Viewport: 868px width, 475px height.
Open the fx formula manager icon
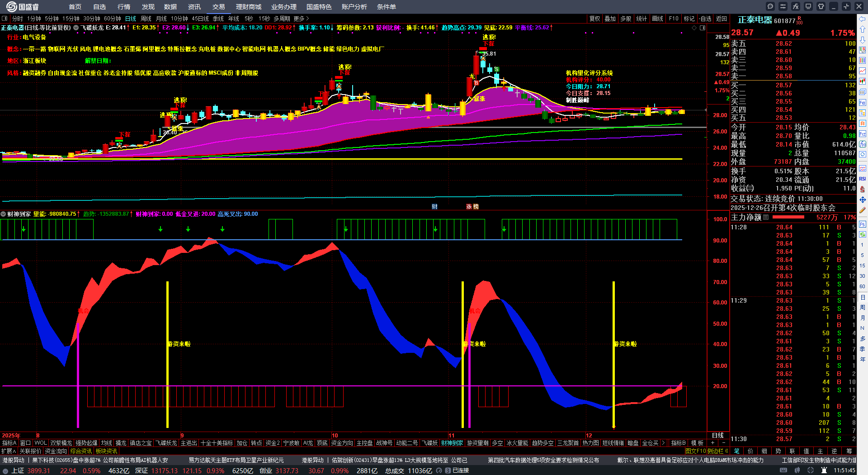[x=796, y=6]
